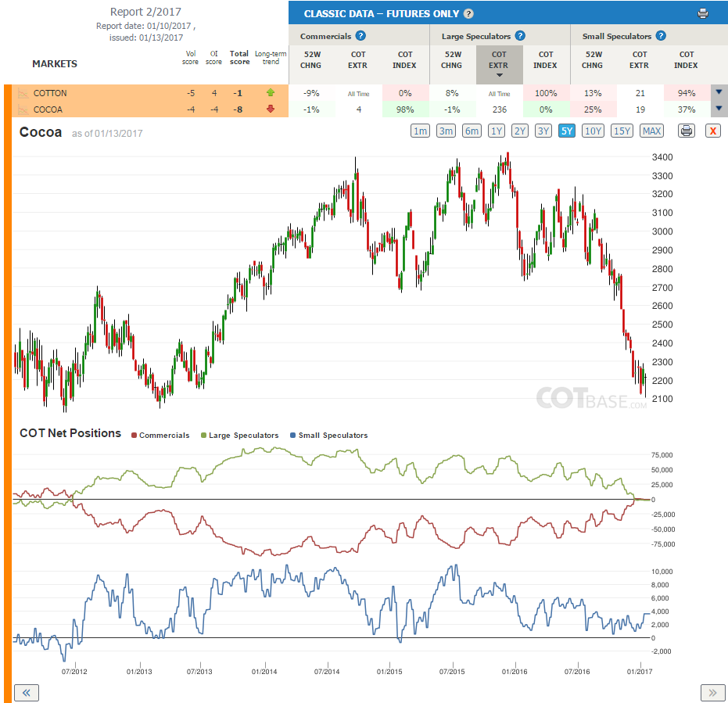This screenshot has width=728, height=703.
Task: Click Cocoa total score -8
Action: 238,109
